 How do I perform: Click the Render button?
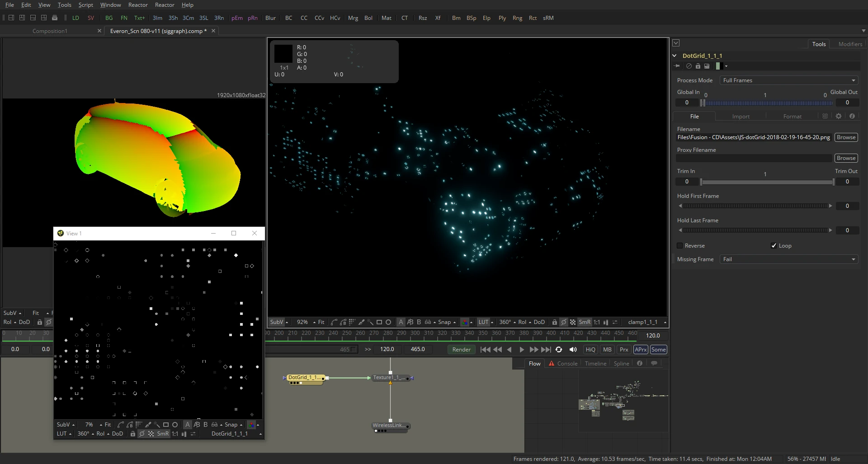coord(462,349)
